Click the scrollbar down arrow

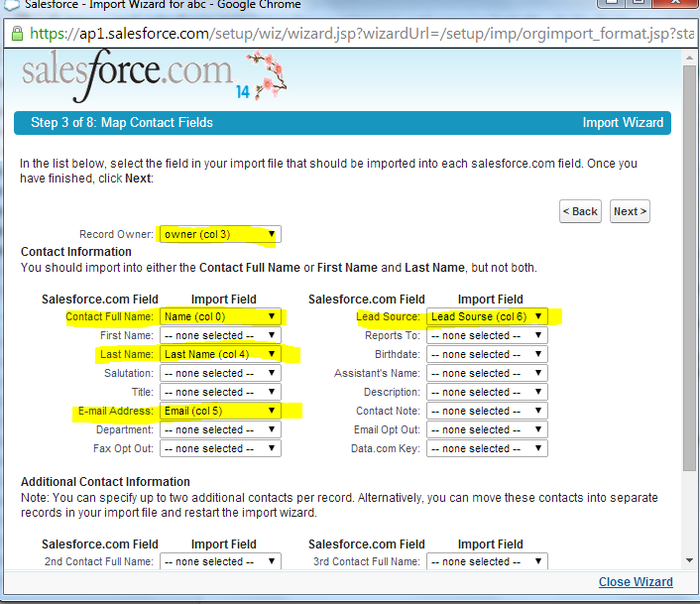[689, 560]
